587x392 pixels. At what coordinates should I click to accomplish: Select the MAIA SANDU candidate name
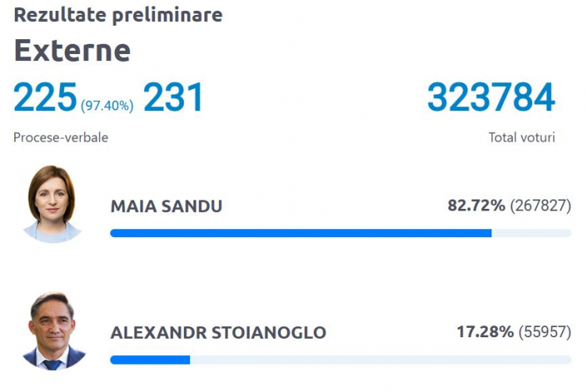click(166, 207)
